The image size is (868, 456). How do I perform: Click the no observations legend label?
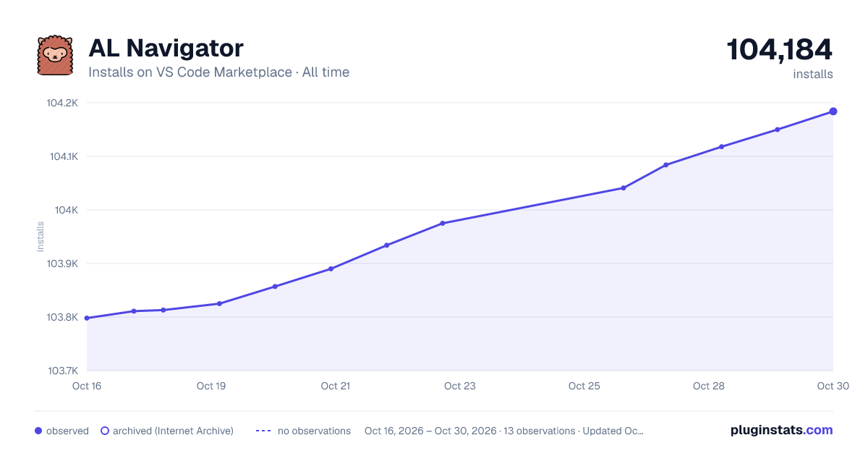pyautogui.click(x=314, y=431)
